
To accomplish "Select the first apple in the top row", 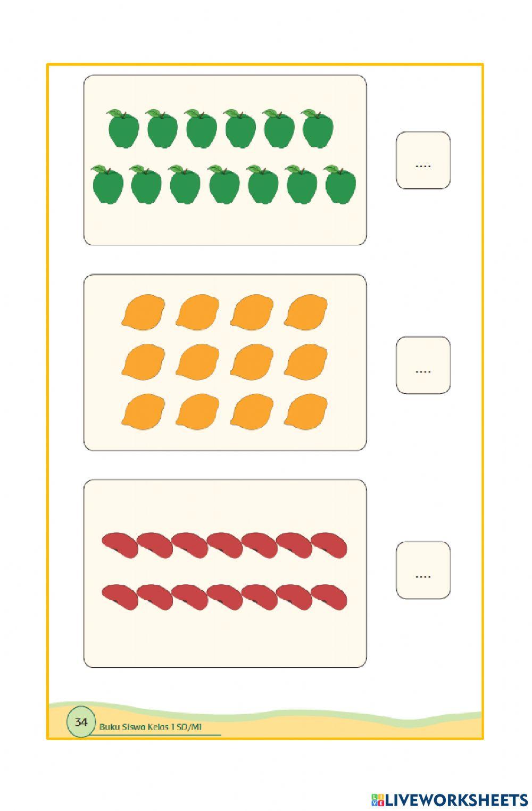I will (123, 129).
